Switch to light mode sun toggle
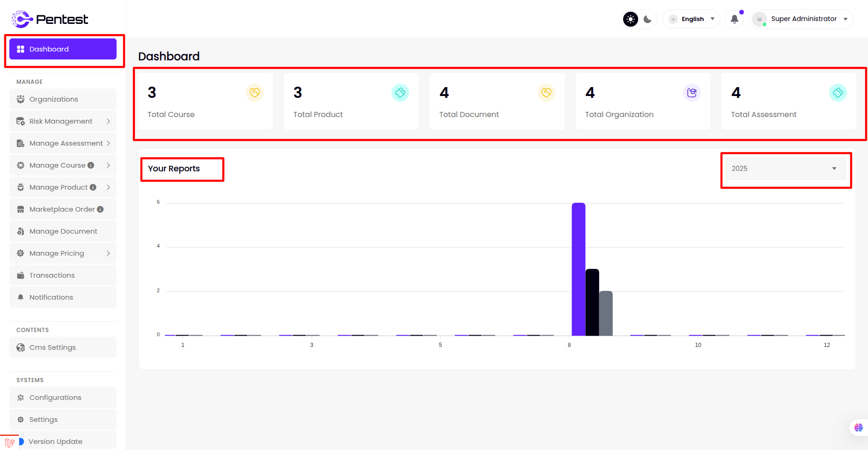Viewport: 868px width, 450px height. click(631, 19)
